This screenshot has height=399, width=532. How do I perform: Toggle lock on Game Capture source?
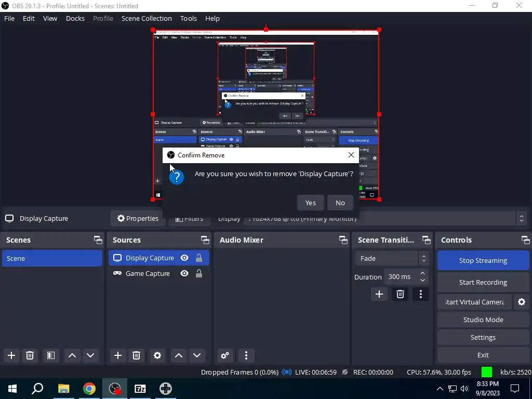[x=199, y=273]
